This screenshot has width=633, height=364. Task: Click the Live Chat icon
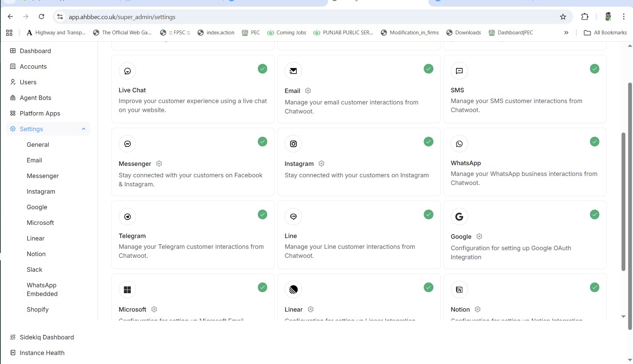pos(127,71)
